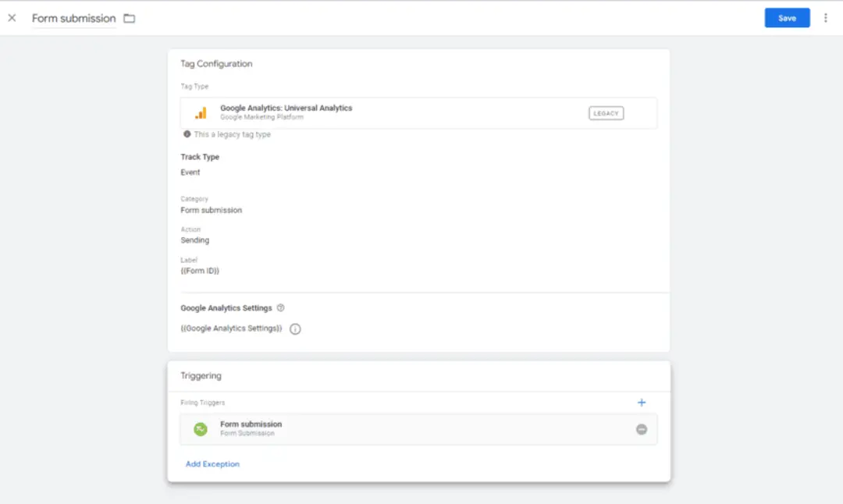The image size is (843, 504).
Task: Open the folder icon beside the tag name
Action: click(129, 18)
